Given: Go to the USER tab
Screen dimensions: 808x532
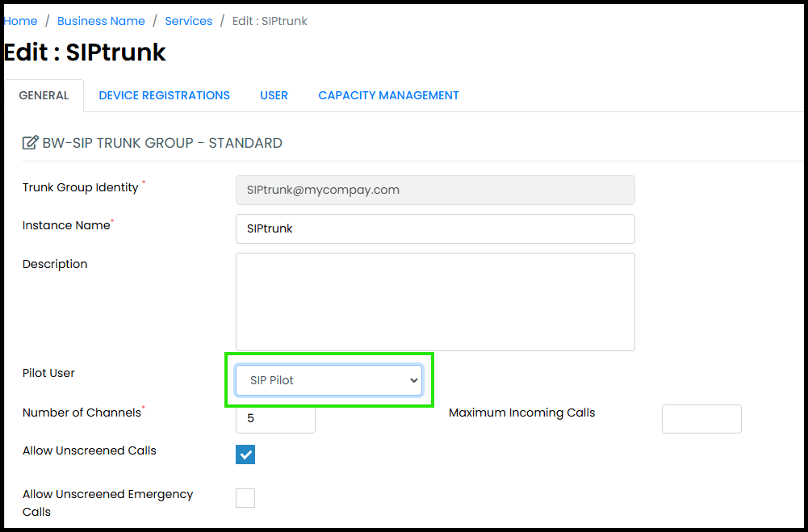Looking at the screenshot, I should (274, 95).
